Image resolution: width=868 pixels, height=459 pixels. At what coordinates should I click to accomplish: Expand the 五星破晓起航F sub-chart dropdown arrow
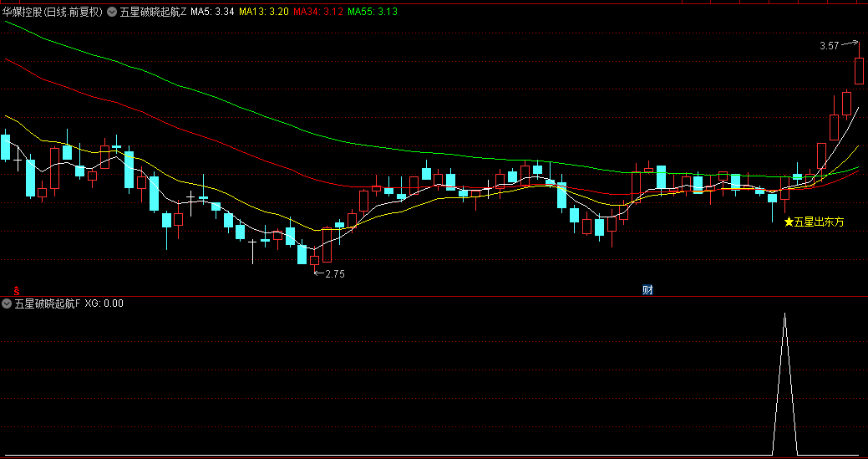click(8, 303)
